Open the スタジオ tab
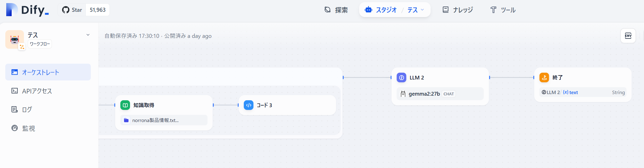Screen dimensions: 644x168 pos(381,10)
